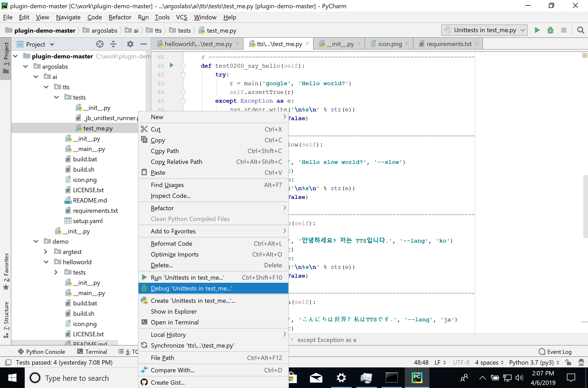Open the VCS menu in menu bar
Image resolution: width=588 pixels, height=388 pixels.
[181, 17]
